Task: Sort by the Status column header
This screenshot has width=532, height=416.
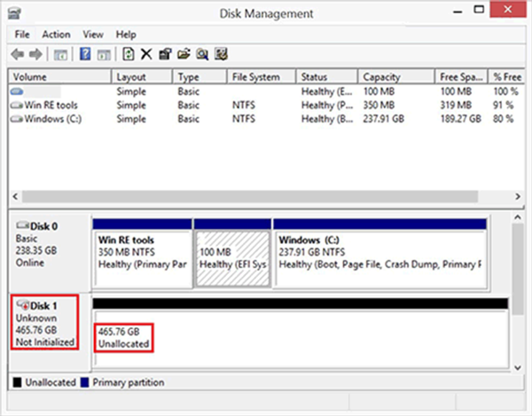Action: pos(326,76)
